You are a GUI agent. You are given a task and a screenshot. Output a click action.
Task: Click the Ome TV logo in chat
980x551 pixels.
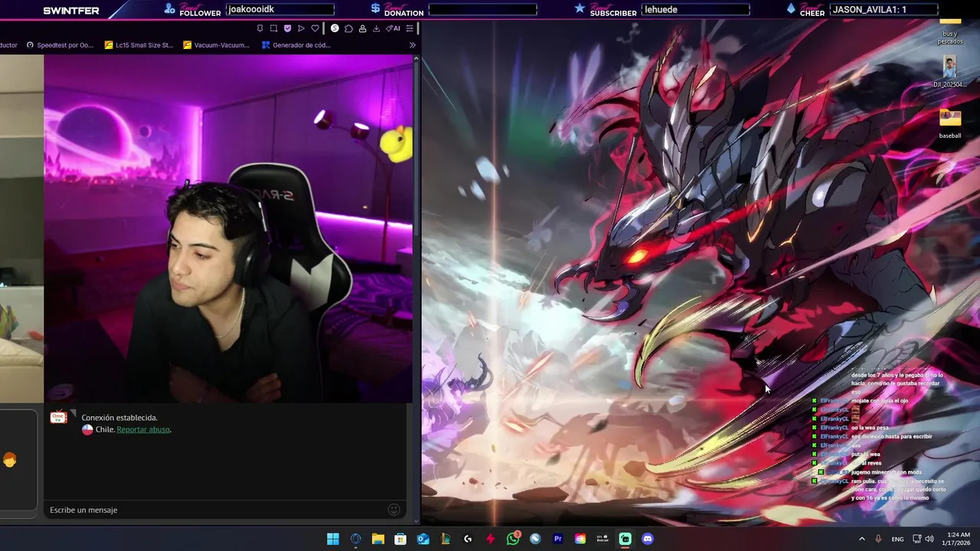(x=58, y=417)
